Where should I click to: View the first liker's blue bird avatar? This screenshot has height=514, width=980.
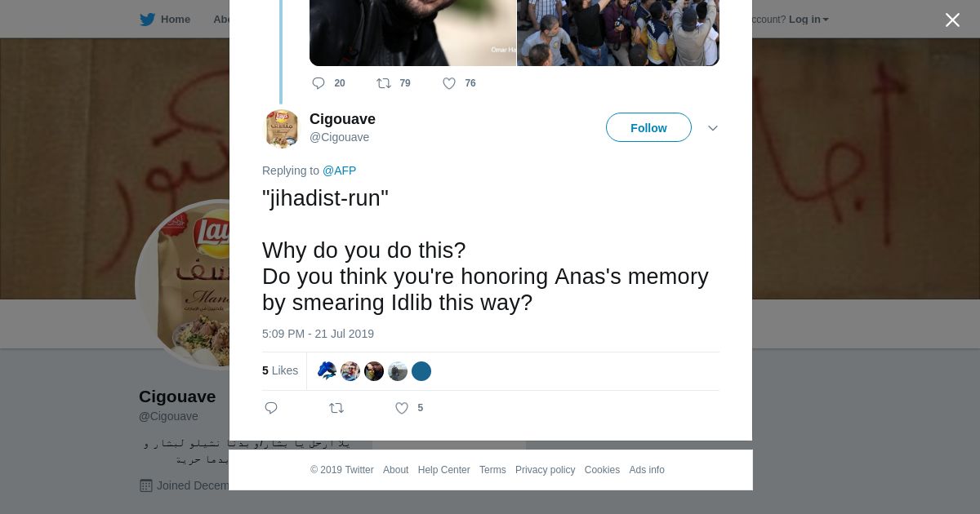click(x=327, y=371)
